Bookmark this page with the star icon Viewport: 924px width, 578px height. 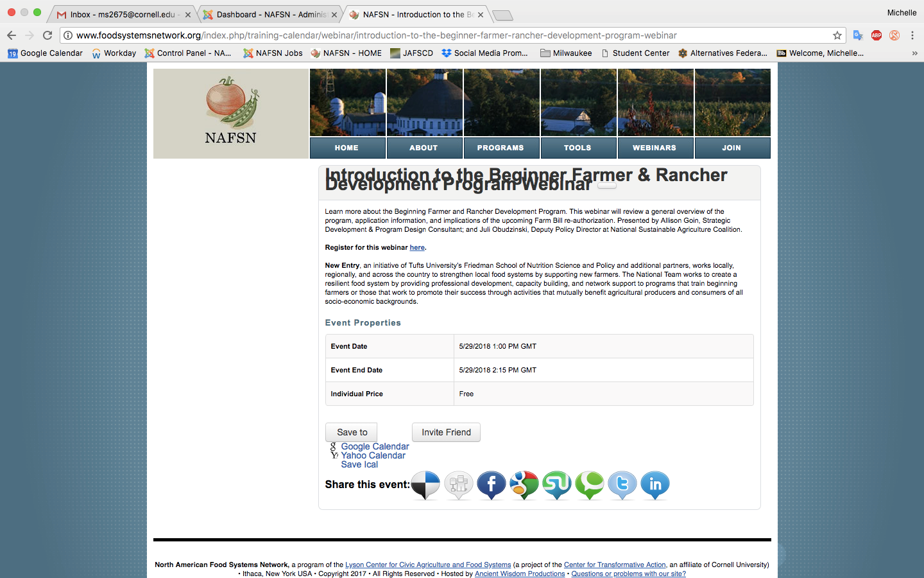pos(837,35)
